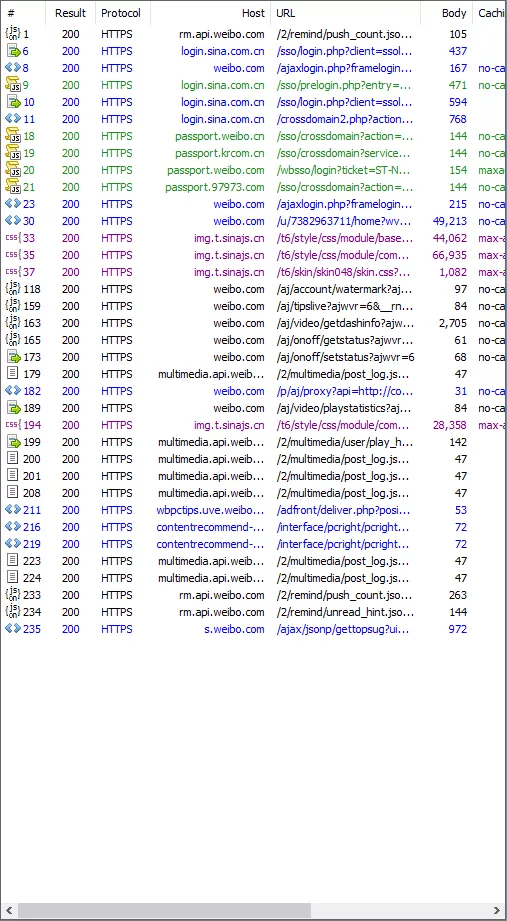Click the POST icon of session 199
507x921 pixels.
[14, 442]
